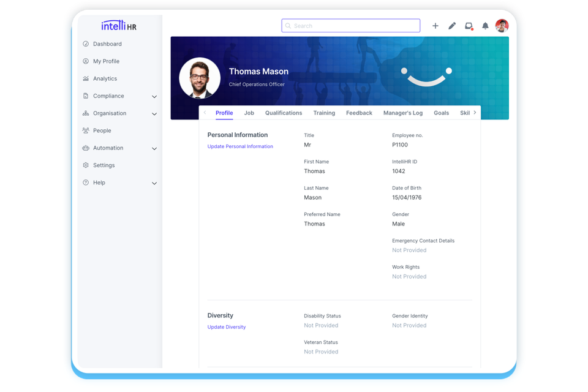Click the Organisation hierarchy icon
This screenshot has height=392, width=588.
tap(86, 113)
